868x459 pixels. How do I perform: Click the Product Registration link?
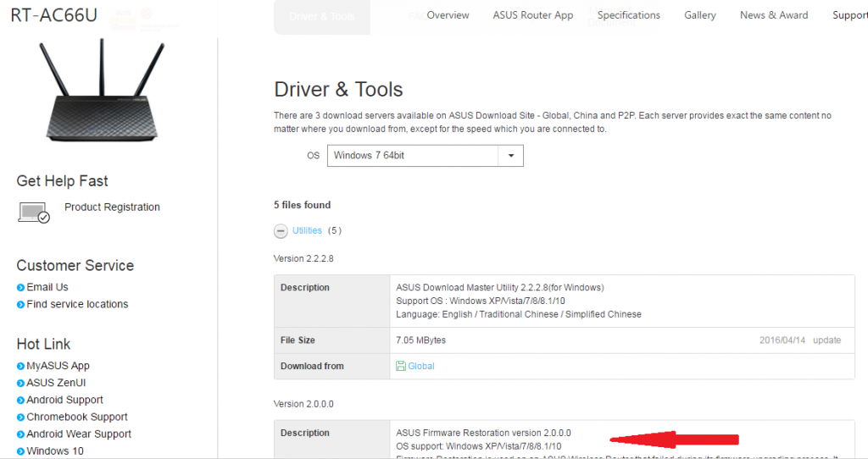(112, 207)
